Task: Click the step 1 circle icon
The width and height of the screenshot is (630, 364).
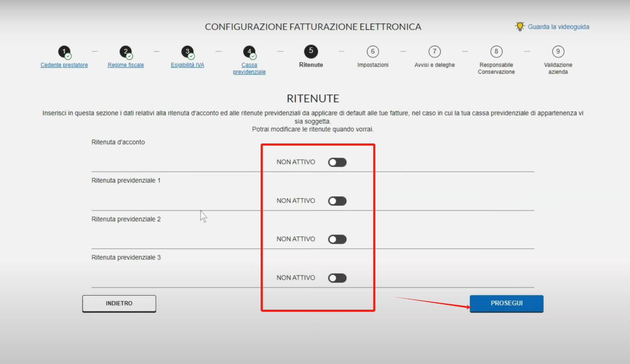Action: pos(65,52)
